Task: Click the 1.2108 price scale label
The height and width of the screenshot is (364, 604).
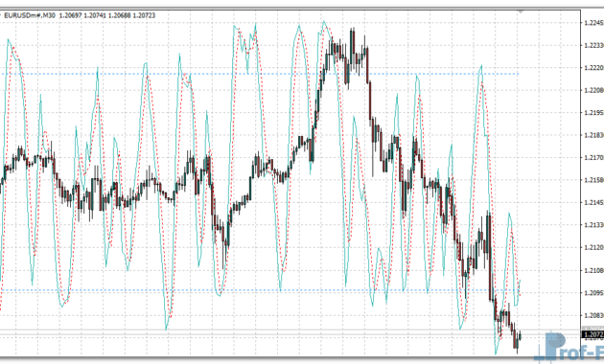Action: (594, 270)
